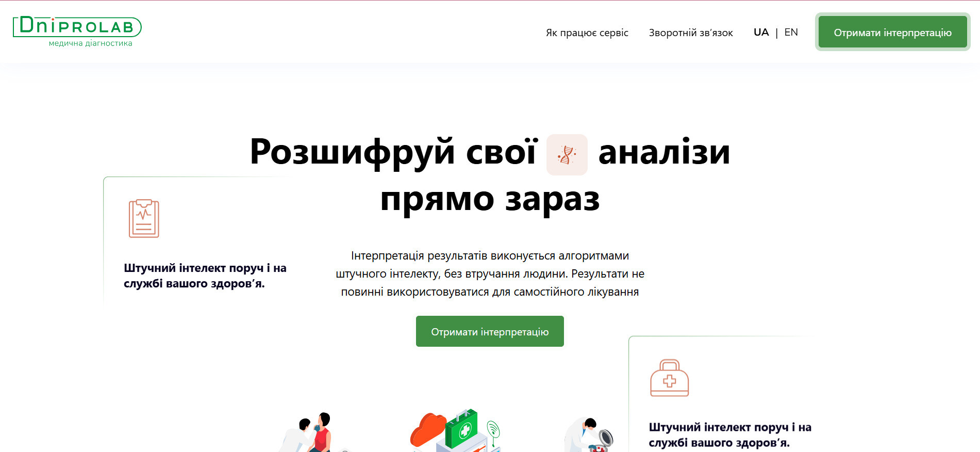Click the first-aid kit icon in right card

point(669,378)
